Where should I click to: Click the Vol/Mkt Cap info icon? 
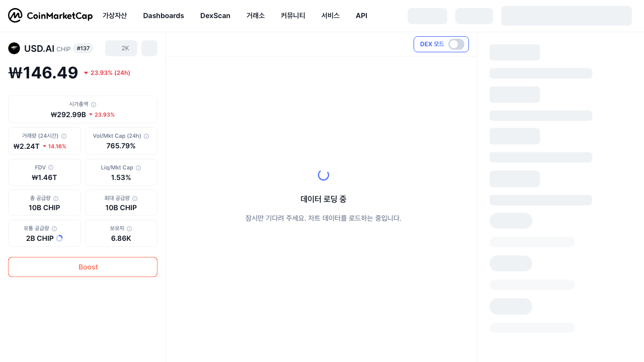pos(146,136)
